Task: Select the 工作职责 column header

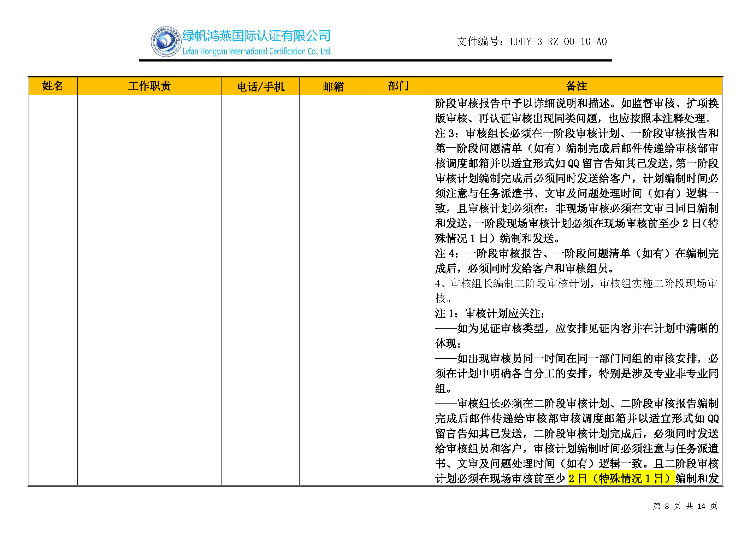Action: (x=149, y=86)
